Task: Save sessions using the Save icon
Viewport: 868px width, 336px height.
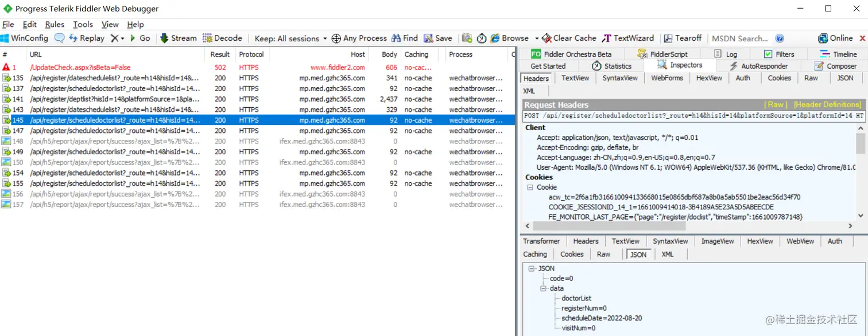Action: (x=438, y=38)
